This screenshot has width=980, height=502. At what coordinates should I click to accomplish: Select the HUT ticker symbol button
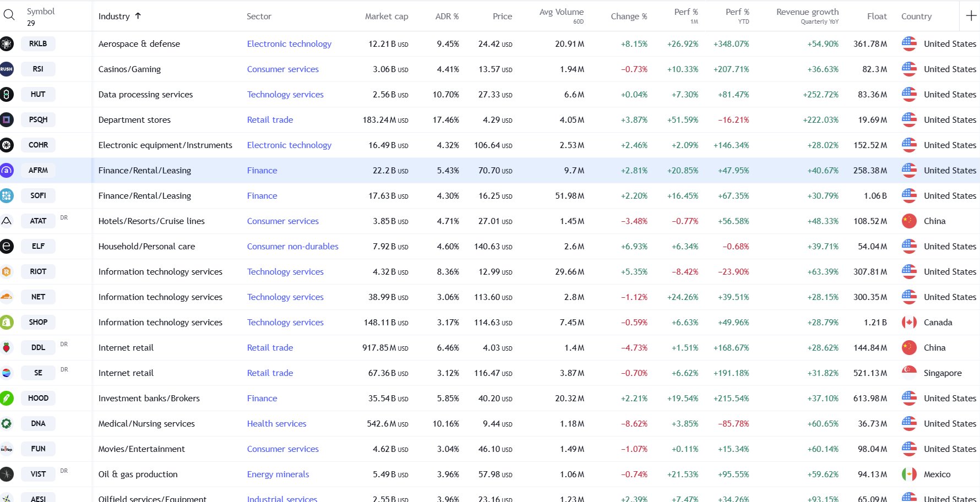coord(38,94)
